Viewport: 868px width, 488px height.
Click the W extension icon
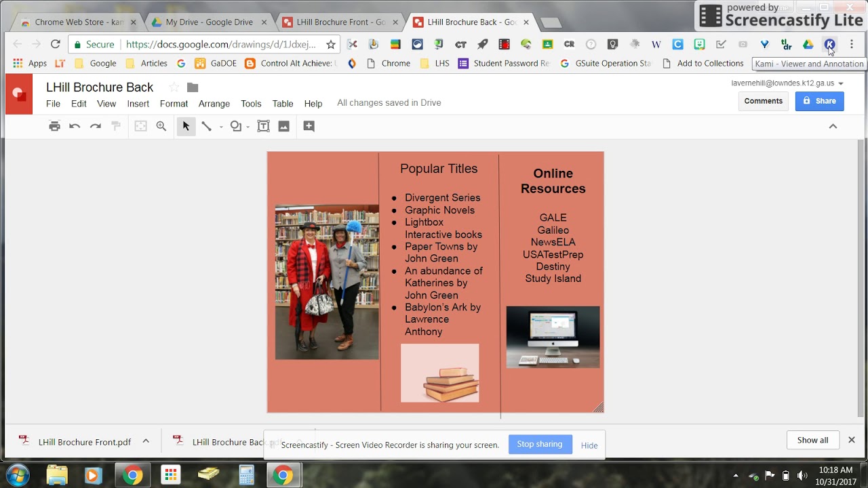[x=656, y=44]
